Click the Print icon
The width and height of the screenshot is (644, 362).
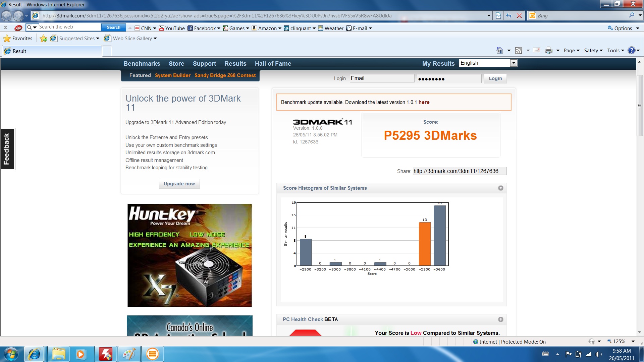pyautogui.click(x=548, y=51)
